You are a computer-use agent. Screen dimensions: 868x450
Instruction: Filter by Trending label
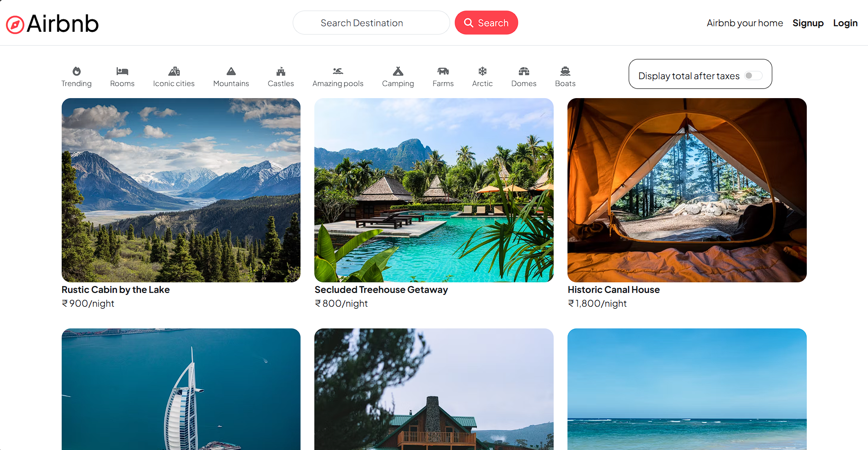pos(76,83)
